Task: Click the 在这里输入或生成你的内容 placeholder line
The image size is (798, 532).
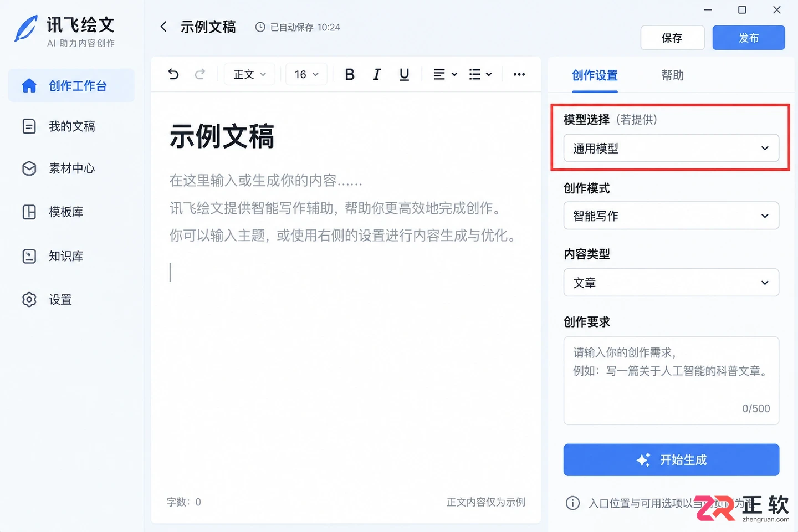Action: pyautogui.click(x=266, y=181)
